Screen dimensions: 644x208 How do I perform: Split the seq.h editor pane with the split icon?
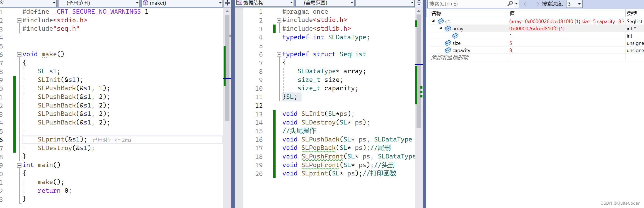pyautogui.click(x=419, y=3)
